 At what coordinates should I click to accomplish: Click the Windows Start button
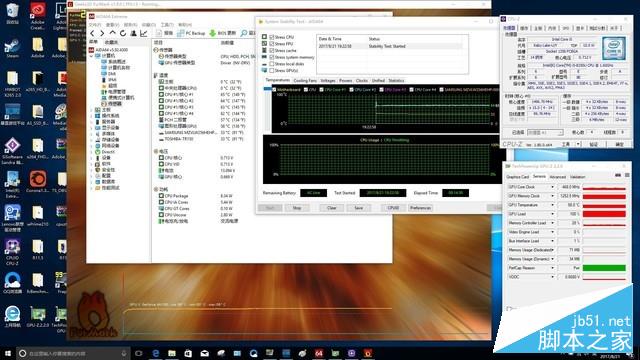click(8, 353)
